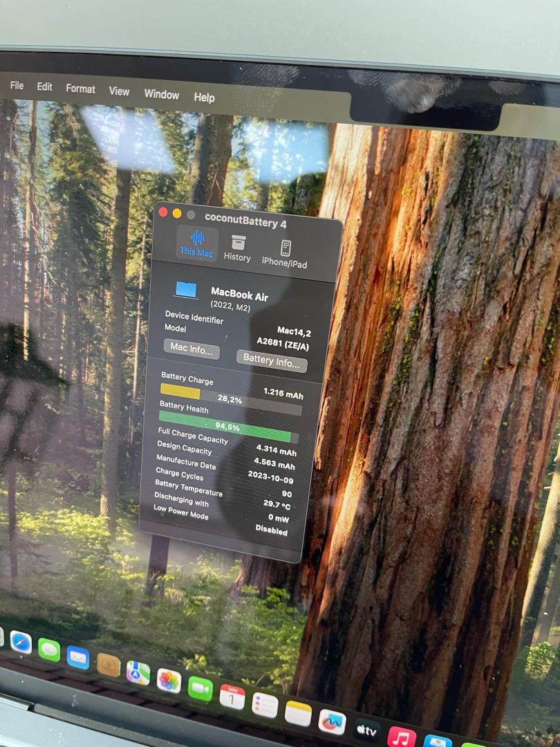Launch Reminders from the Dock
The width and height of the screenshot is (560, 747).
point(265,705)
